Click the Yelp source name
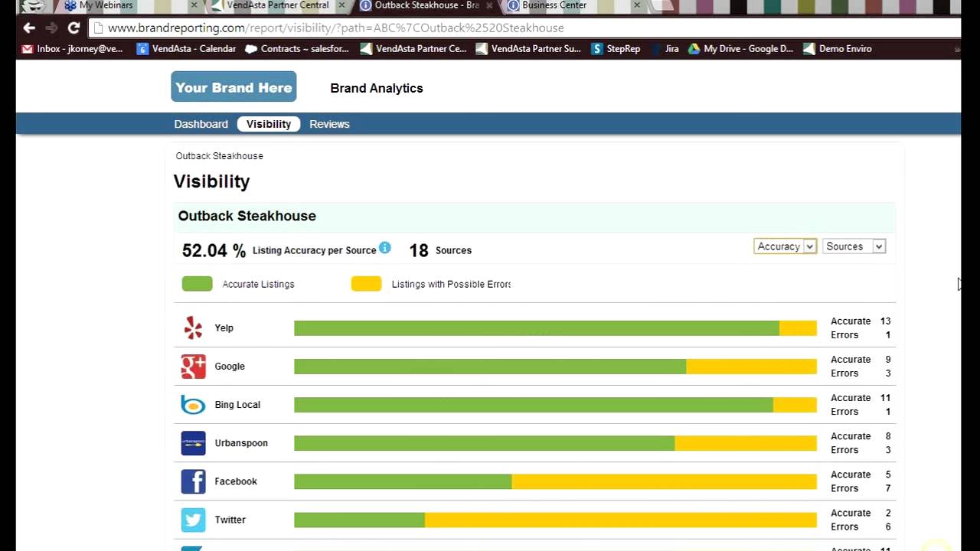The width and height of the screenshot is (980, 551). [x=224, y=328]
